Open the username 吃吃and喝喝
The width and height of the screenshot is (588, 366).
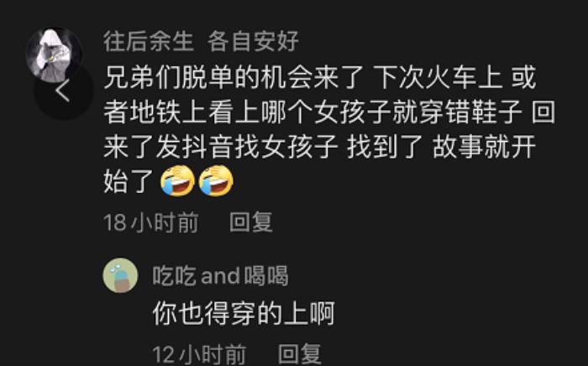(x=220, y=276)
